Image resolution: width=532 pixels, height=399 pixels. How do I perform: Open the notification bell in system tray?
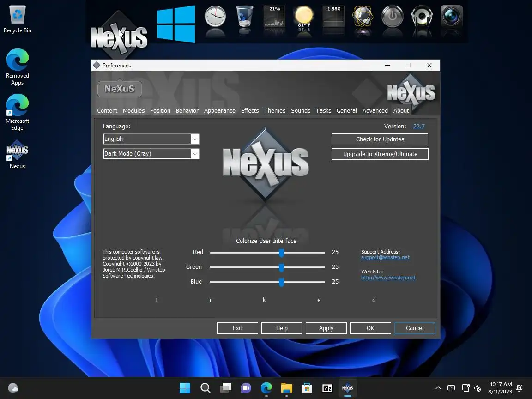click(x=519, y=388)
